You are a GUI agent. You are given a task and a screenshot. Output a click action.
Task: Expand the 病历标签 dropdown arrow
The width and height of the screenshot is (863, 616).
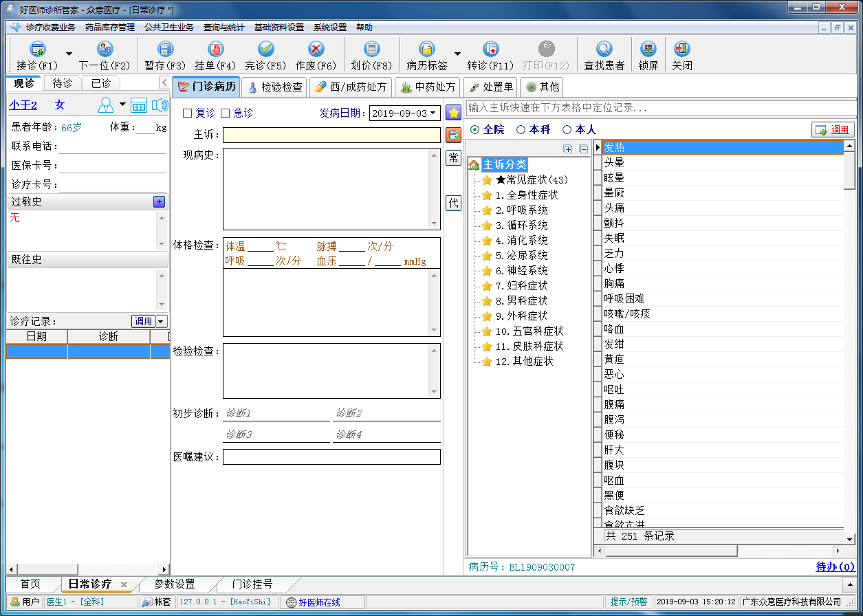click(x=457, y=54)
